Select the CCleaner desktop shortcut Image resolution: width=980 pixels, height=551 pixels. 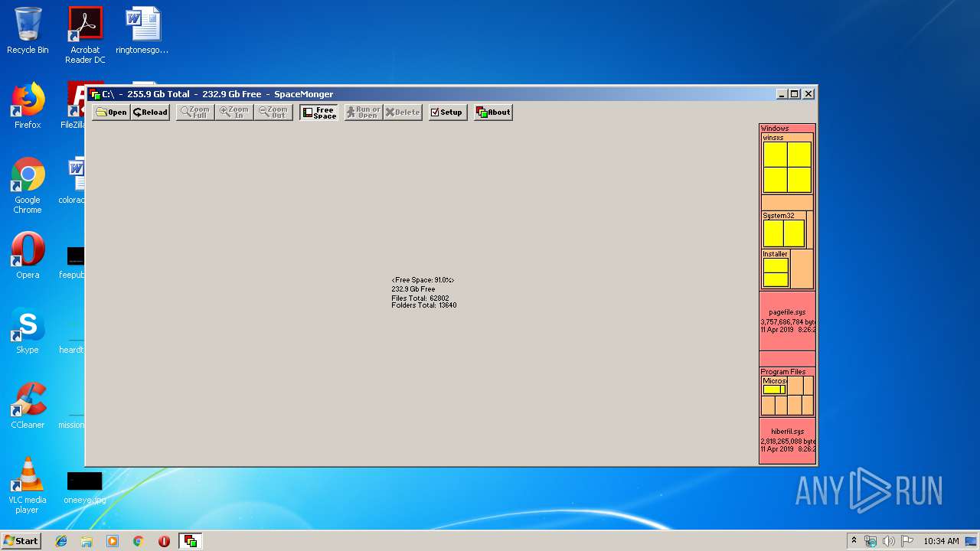point(28,406)
